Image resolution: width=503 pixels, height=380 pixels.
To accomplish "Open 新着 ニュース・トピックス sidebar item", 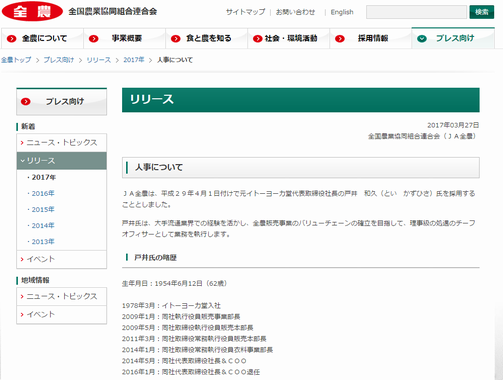I will tap(62, 143).
